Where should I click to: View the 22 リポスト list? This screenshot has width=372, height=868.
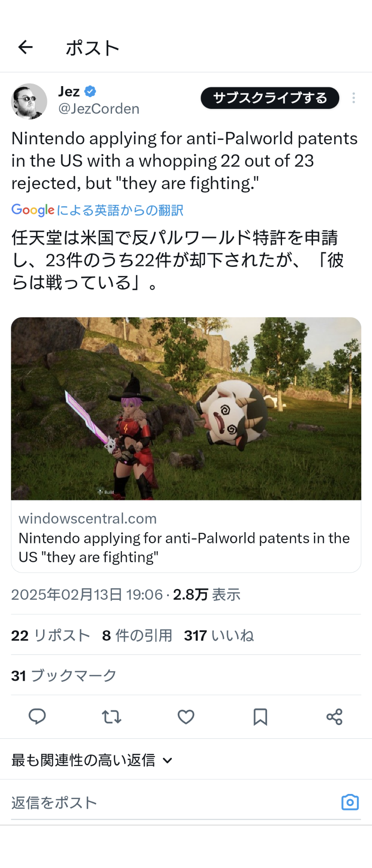51,635
